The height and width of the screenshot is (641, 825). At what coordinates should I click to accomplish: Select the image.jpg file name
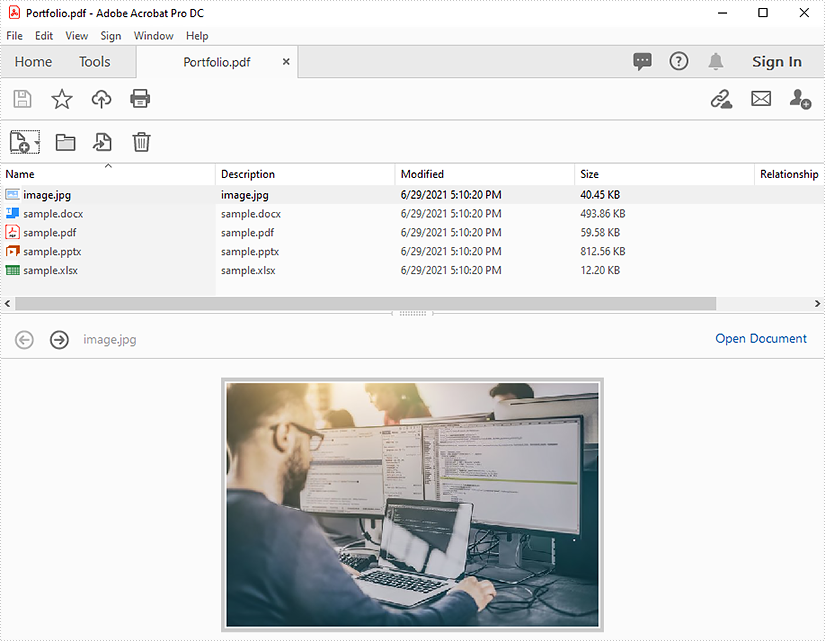click(47, 195)
